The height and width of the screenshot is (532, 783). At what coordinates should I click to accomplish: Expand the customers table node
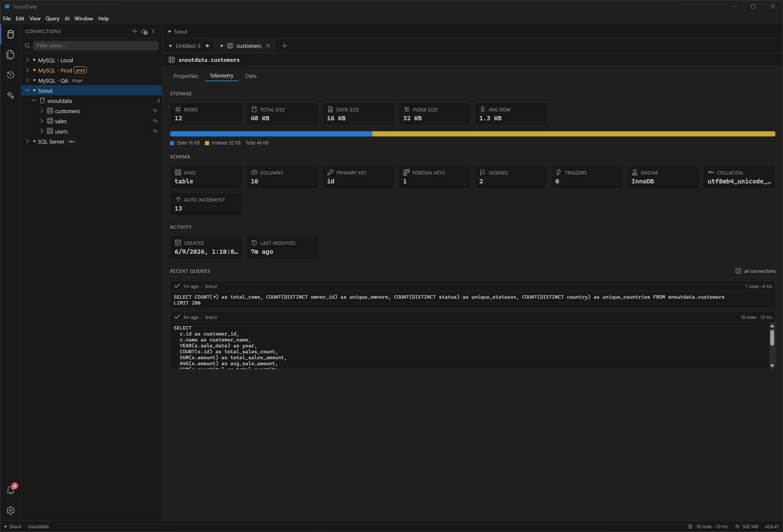coord(42,111)
